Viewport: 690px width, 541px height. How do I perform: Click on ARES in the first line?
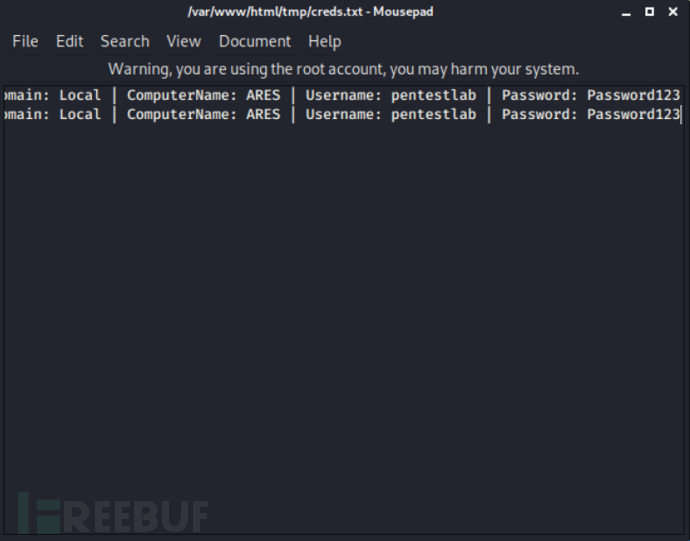click(263, 95)
